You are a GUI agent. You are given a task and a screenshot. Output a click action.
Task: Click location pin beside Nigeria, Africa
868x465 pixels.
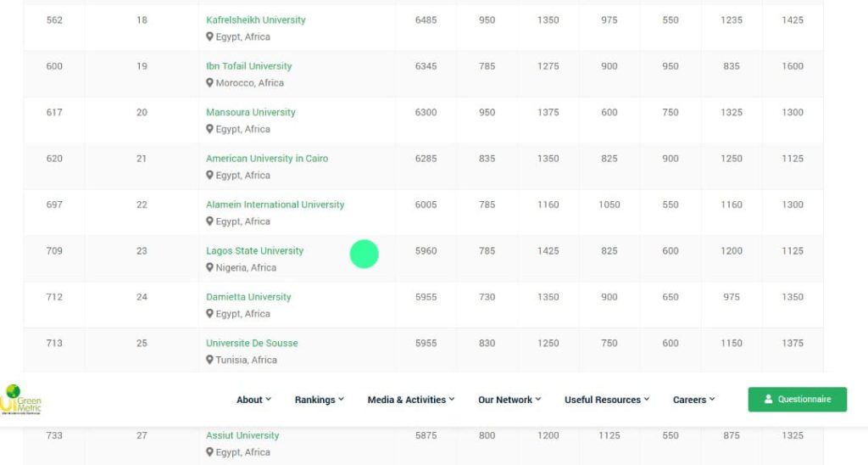click(210, 268)
